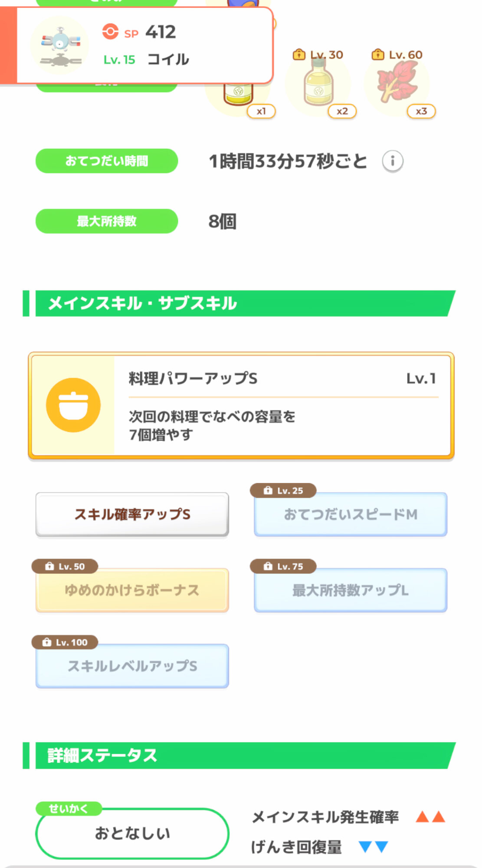Tap the 最大所持数 green label
482x868 pixels.
pyautogui.click(x=107, y=221)
